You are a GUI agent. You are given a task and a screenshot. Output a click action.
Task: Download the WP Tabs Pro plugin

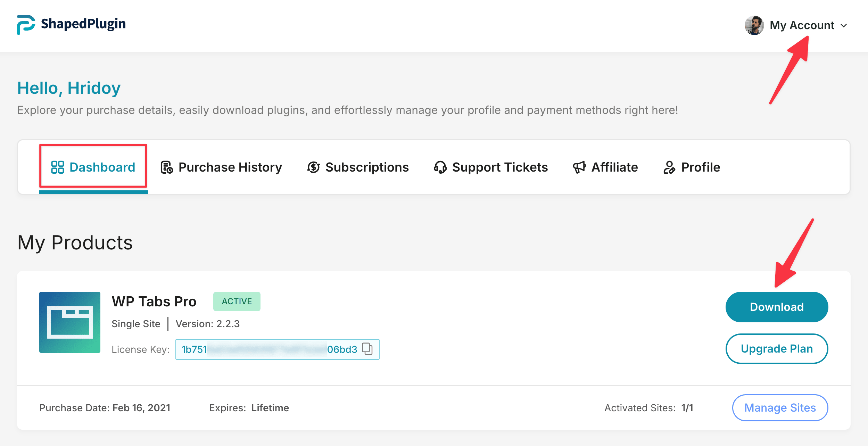[x=777, y=307]
